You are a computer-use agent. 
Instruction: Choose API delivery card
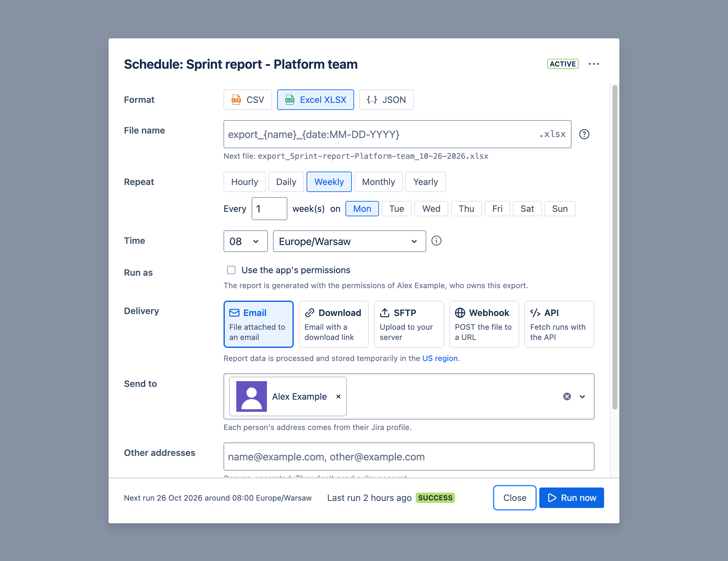pyautogui.click(x=559, y=324)
